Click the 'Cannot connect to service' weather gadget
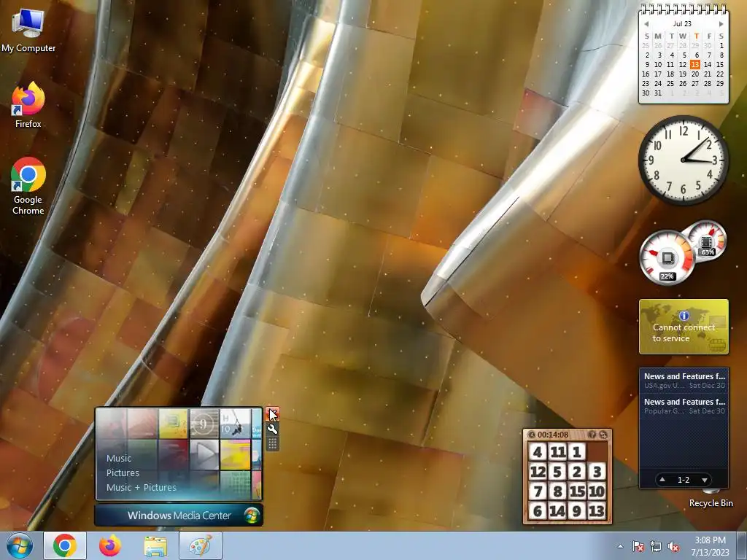The width and height of the screenshot is (747, 560). [x=684, y=327]
